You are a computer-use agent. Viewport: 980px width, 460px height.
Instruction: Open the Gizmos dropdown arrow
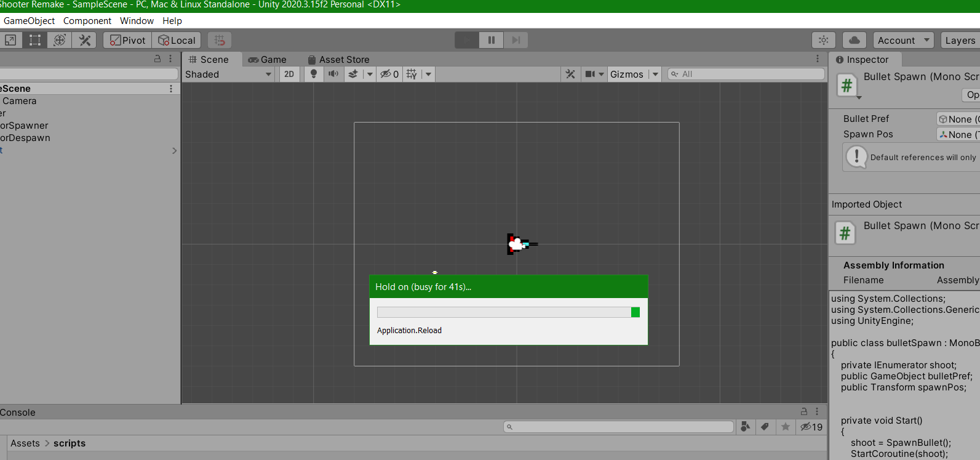[655, 74]
